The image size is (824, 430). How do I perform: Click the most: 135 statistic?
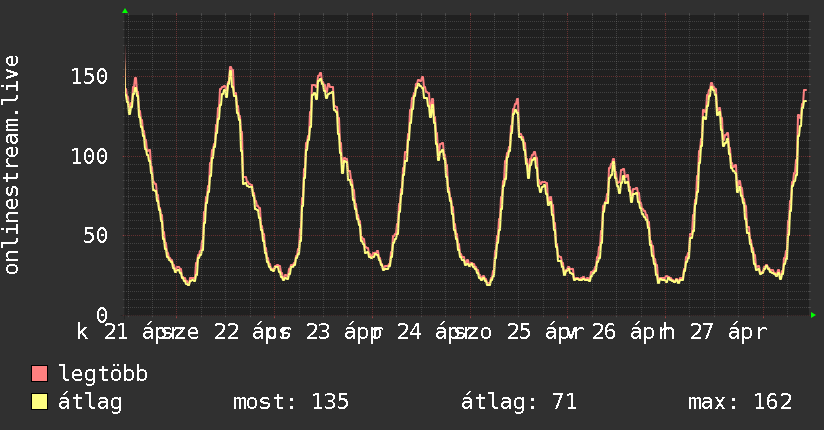tap(291, 402)
